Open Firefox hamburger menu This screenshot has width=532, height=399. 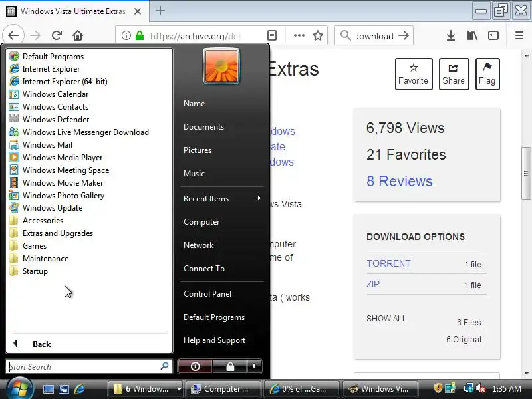(519, 35)
